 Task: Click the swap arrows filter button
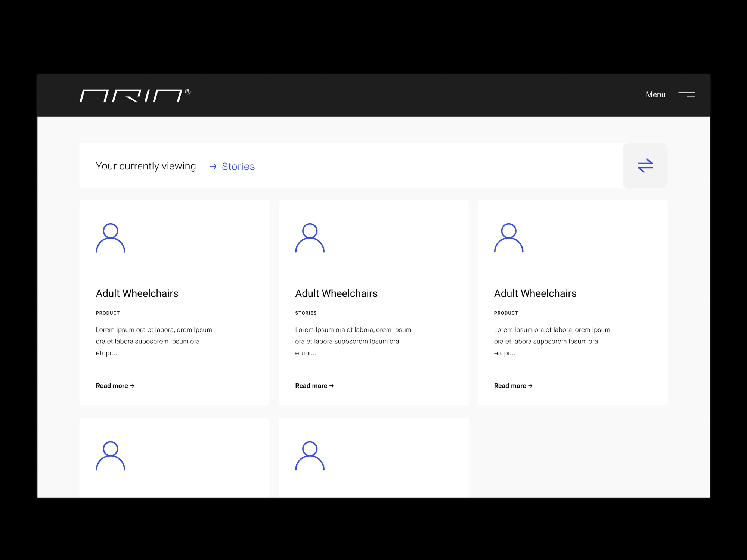(645, 165)
